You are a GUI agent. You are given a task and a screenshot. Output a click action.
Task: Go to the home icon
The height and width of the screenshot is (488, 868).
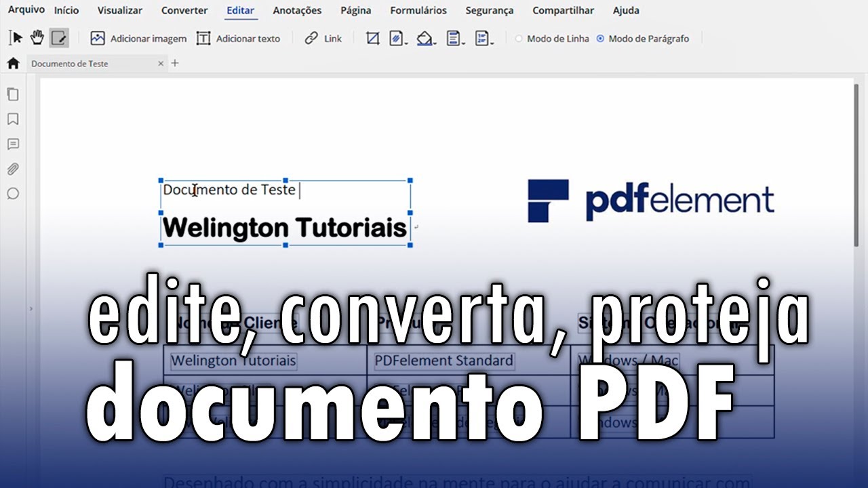pyautogui.click(x=13, y=63)
